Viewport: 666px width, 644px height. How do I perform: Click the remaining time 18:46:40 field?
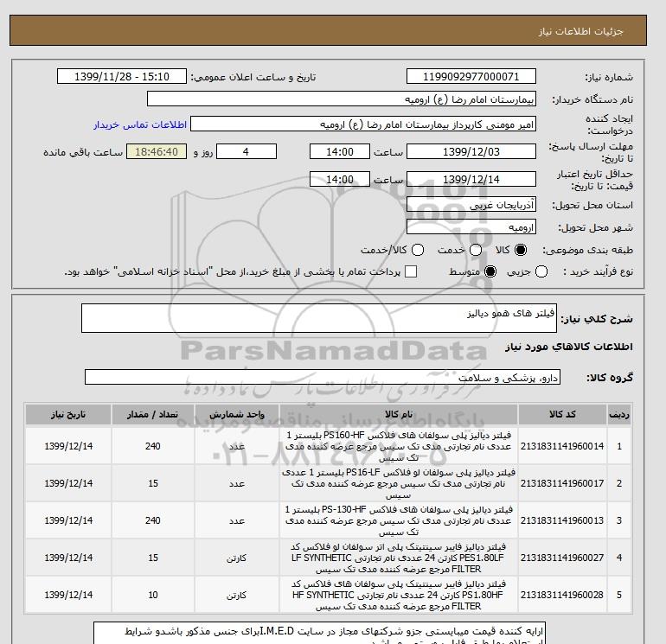(x=157, y=151)
